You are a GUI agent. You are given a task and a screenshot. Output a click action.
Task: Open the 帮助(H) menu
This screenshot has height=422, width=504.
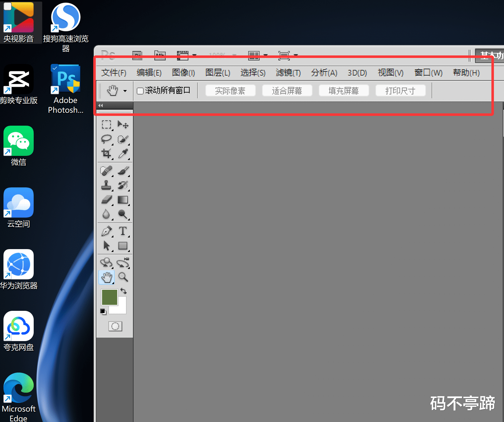coord(466,73)
